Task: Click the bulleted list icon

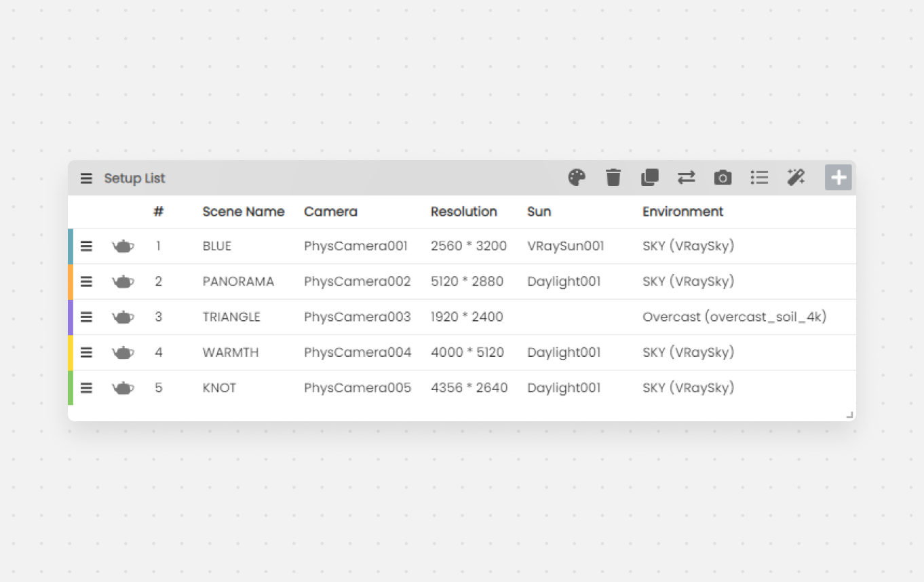Action: pyautogui.click(x=760, y=178)
